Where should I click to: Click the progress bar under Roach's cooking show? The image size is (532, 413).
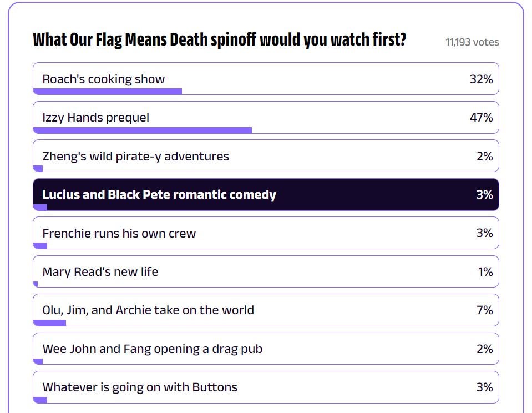(107, 91)
